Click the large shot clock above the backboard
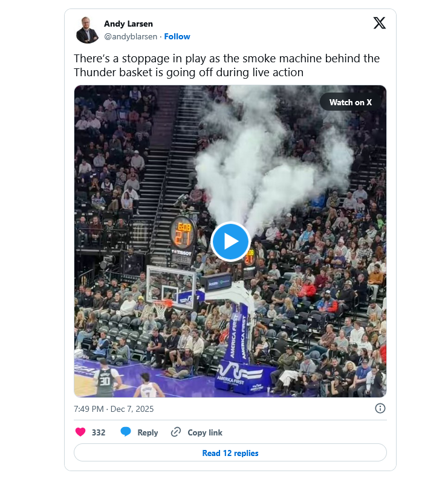Viewport: 448px width, 479px height. coord(183,233)
